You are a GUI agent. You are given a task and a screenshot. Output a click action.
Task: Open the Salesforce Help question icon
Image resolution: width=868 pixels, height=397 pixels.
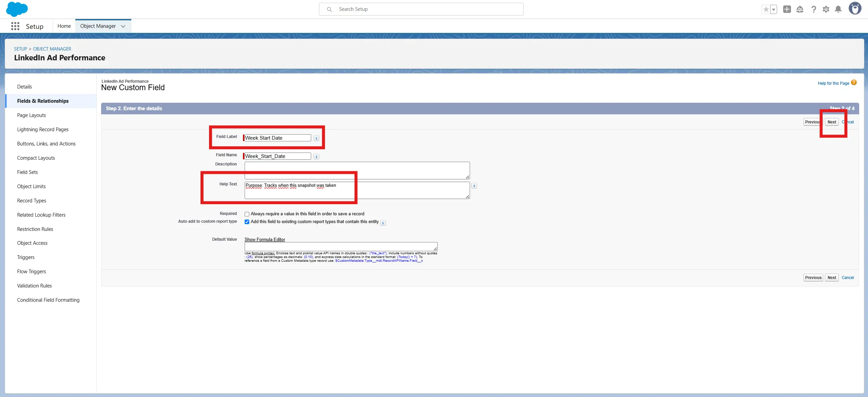(x=813, y=9)
